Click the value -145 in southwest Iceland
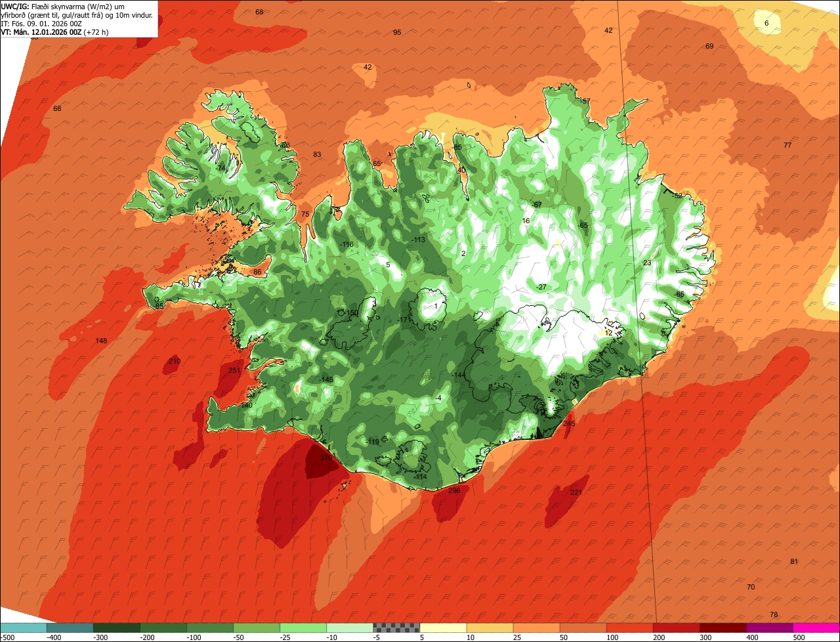 326,380
